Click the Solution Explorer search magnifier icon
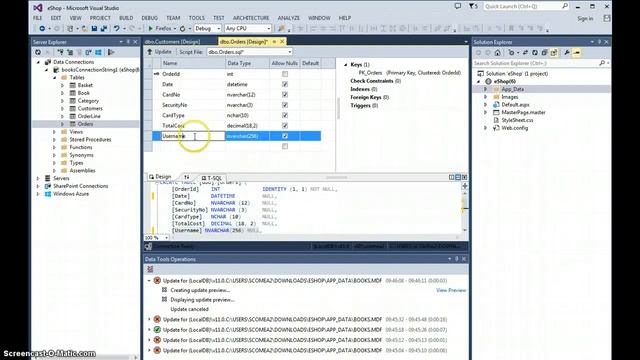The width and height of the screenshot is (640, 360). click(x=602, y=63)
